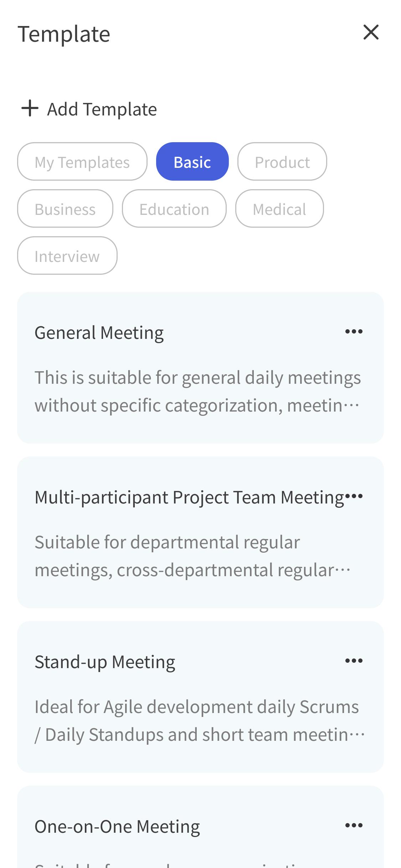This screenshot has height=868, width=401.
Task: Show Business templates
Action: tap(65, 209)
